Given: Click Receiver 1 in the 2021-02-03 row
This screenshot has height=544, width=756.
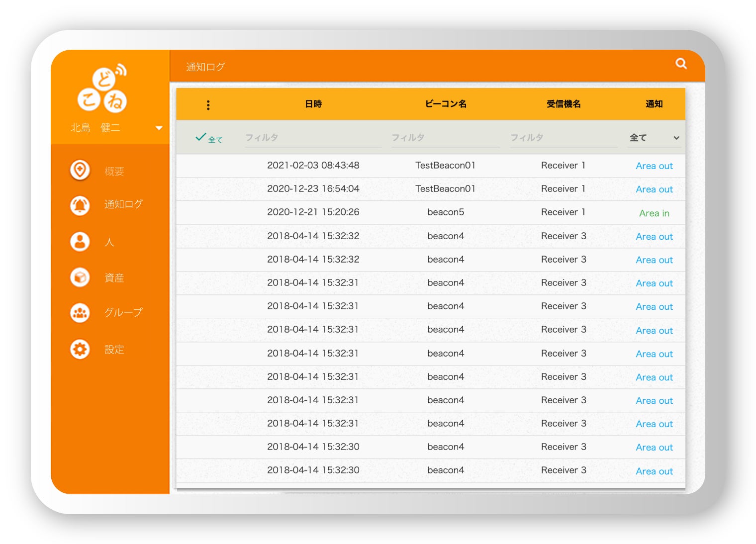Looking at the screenshot, I should coord(563,165).
